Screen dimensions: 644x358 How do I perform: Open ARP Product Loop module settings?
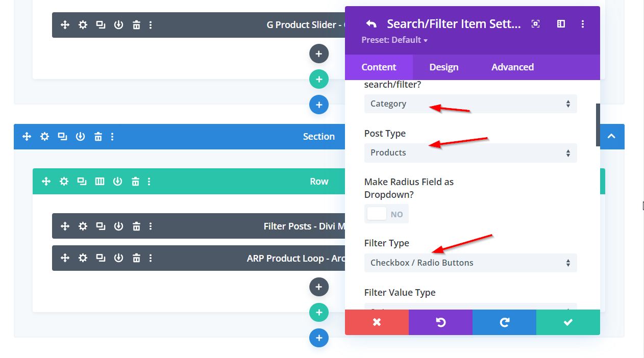[x=83, y=258]
